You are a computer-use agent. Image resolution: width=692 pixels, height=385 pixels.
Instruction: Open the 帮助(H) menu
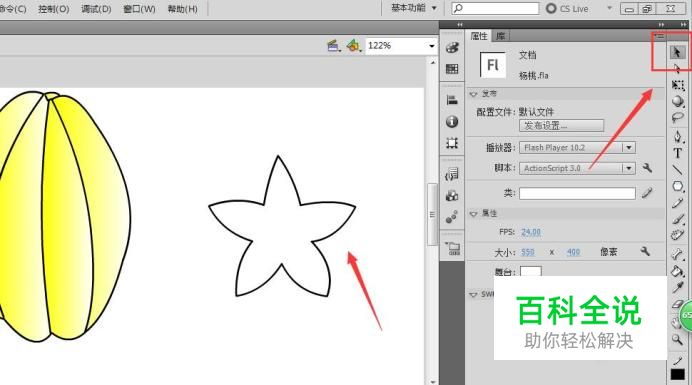(x=182, y=9)
